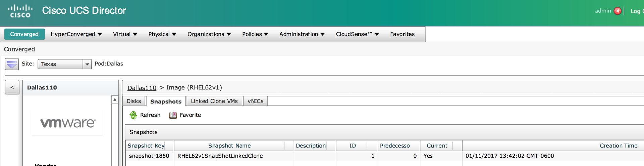Sort by Snapshot Name column header

point(234,146)
